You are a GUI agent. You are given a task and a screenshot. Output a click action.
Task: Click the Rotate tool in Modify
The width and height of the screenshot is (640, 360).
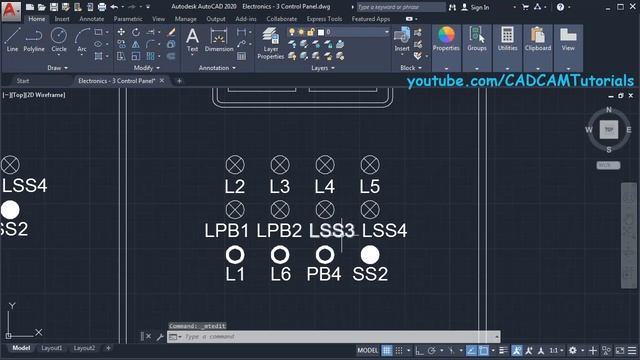point(136,32)
